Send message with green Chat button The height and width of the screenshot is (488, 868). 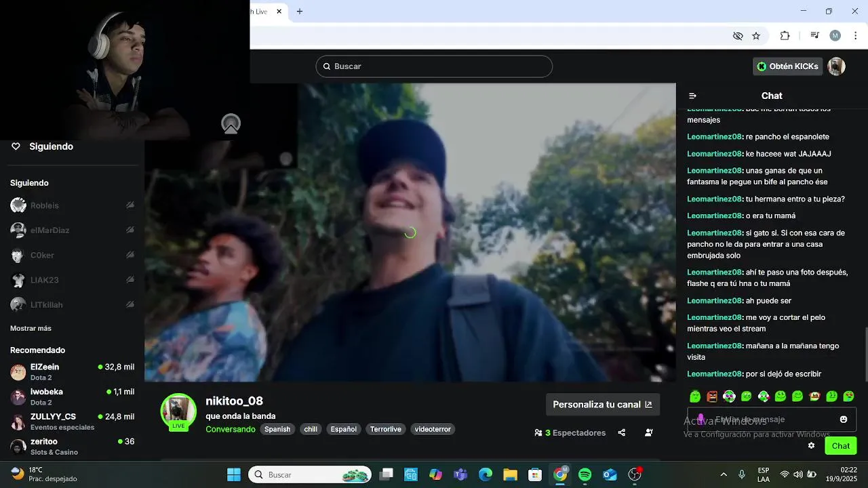click(841, 445)
